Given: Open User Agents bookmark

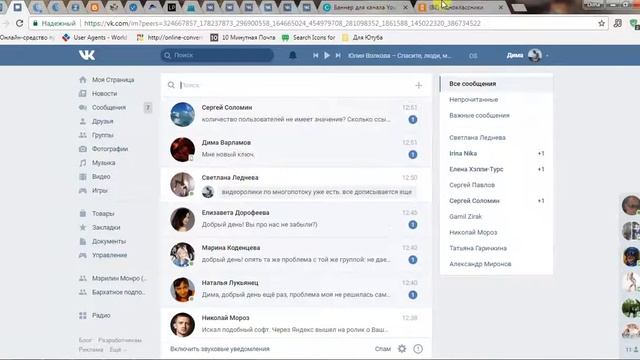Looking at the screenshot, I should (95, 38).
